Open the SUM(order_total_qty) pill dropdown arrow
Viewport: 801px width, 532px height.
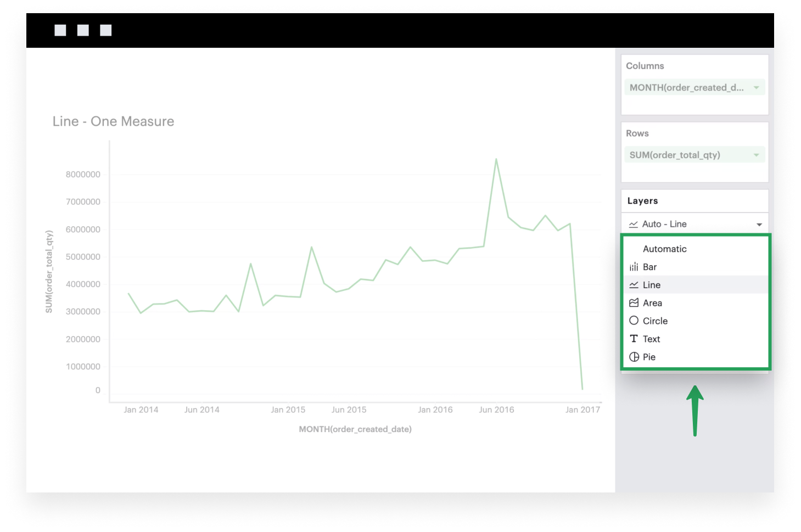coord(756,155)
